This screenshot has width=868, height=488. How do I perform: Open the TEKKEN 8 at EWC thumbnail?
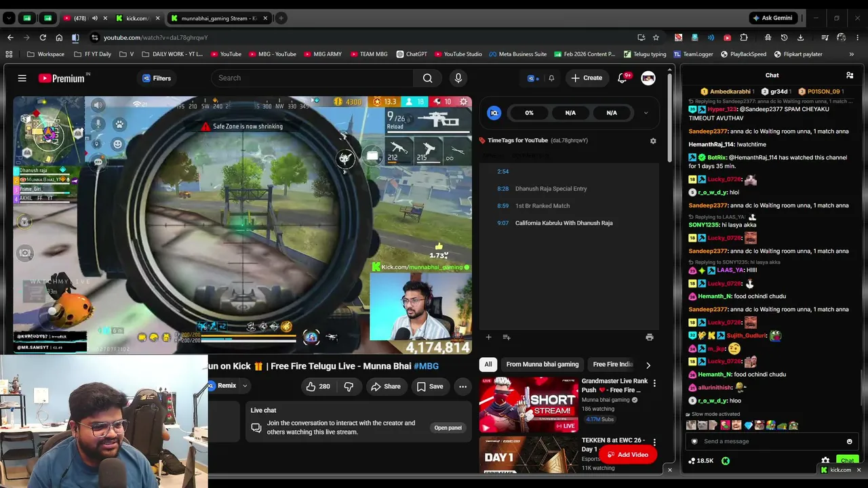[x=528, y=455]
